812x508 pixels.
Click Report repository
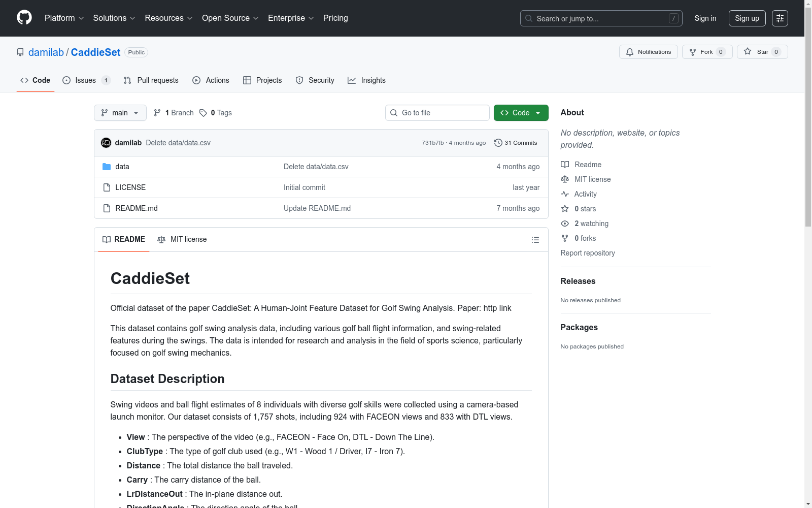click(x=588, y=253)
